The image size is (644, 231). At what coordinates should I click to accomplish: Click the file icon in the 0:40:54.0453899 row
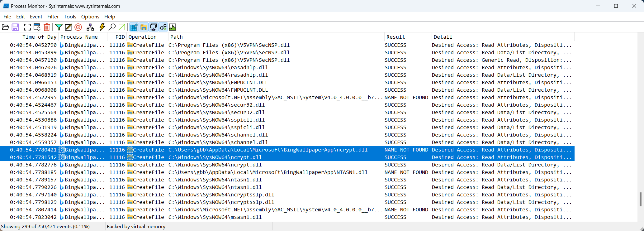click(130, 52)
